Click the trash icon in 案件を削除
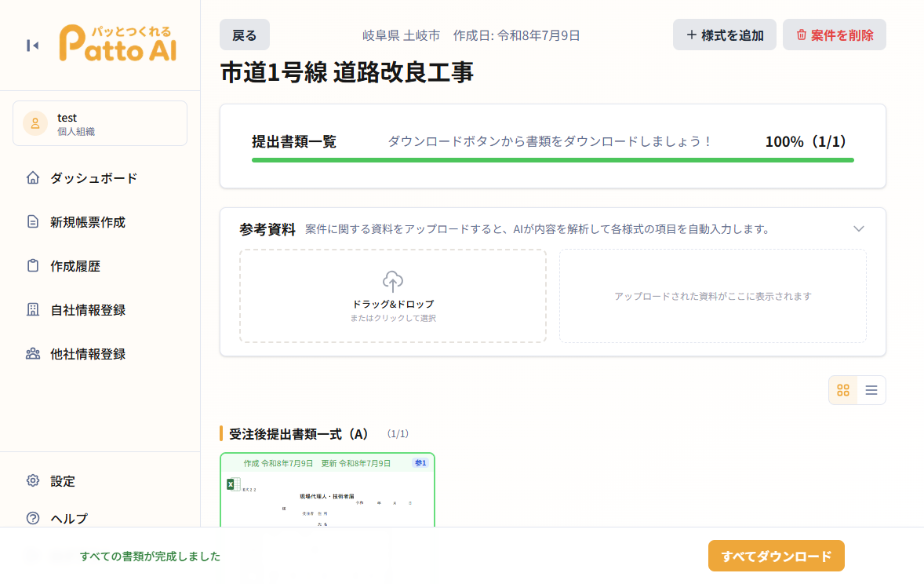 pyautogui.click(x=802, y=35)
